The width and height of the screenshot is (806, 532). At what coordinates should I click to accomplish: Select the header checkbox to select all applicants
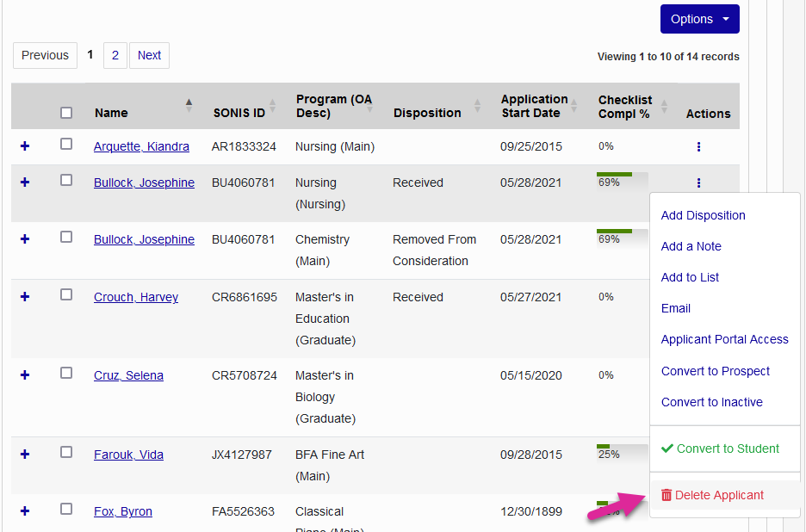[x=66, y=113]
